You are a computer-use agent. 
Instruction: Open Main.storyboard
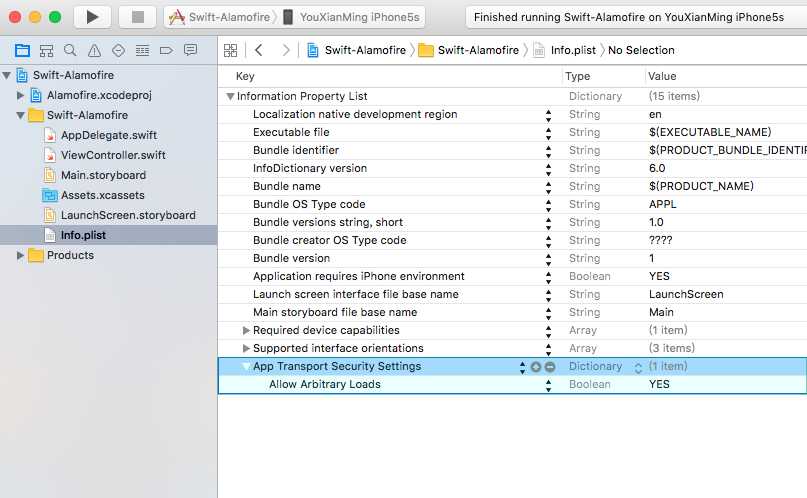pyautogui.click(x=103, y=175)
